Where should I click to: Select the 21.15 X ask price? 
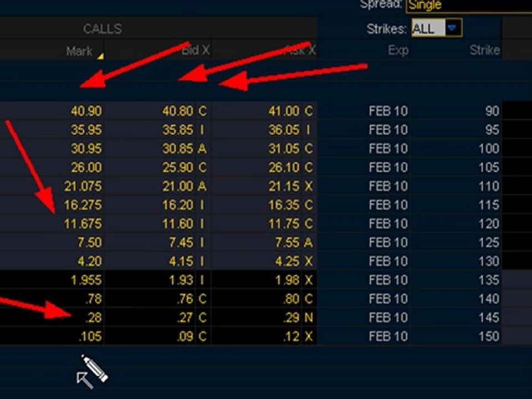290,186
